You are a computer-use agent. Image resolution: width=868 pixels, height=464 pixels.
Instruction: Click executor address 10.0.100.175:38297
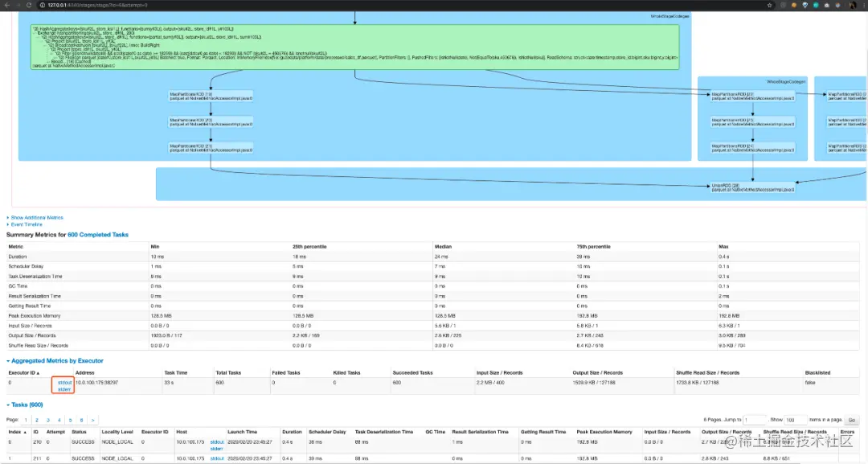[97, 383]
